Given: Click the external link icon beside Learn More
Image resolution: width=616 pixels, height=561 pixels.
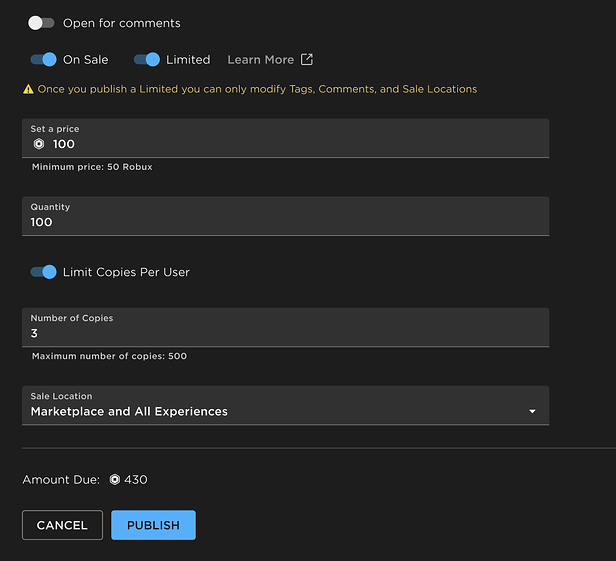Looking at the screenshot, I should coord(307,59).
